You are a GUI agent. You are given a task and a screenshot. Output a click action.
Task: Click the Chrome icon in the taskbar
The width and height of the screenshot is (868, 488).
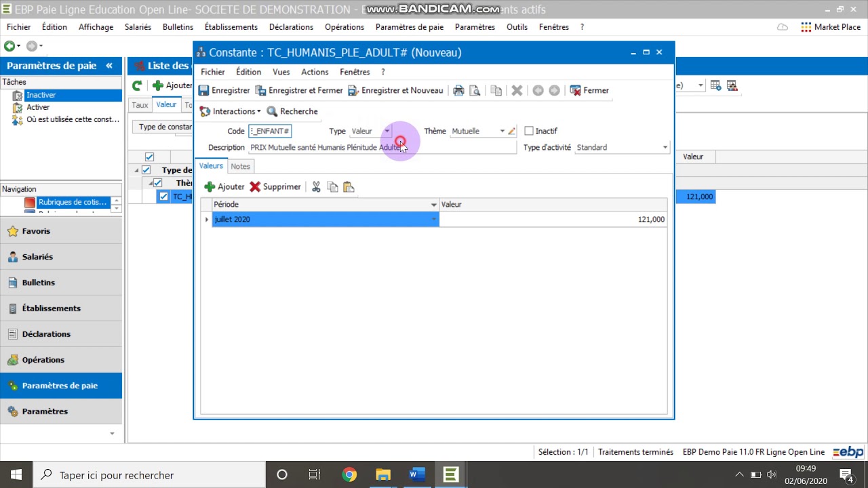click(349, 474)
